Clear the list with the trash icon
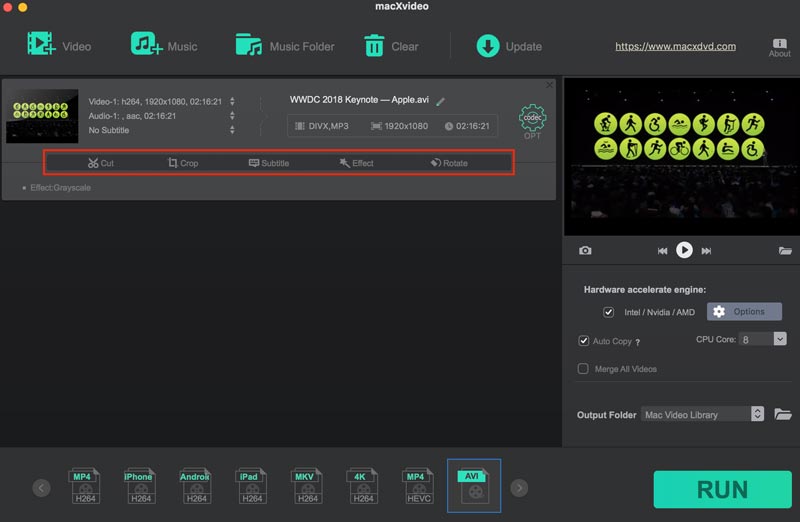The height and width of the screenshot is (522, 800). coord(374,46)
